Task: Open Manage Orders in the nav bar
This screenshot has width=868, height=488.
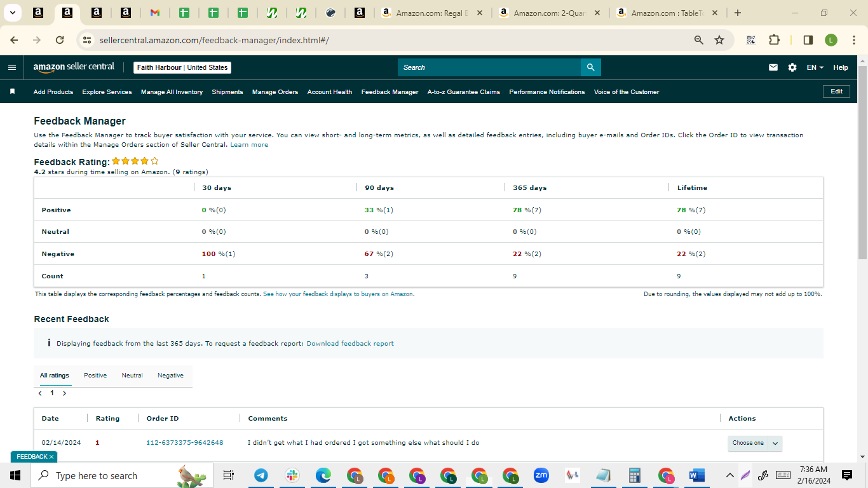Action: point(275,92)
